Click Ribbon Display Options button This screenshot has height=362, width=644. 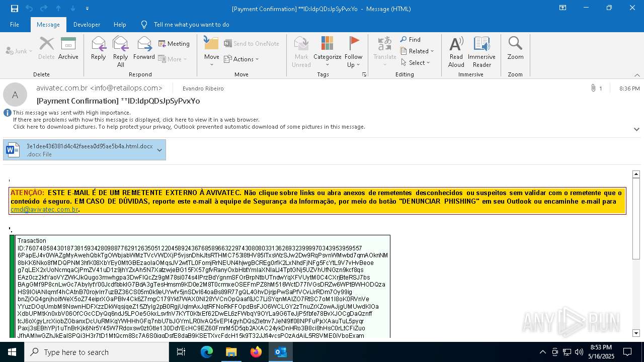[x=562, y=8]
